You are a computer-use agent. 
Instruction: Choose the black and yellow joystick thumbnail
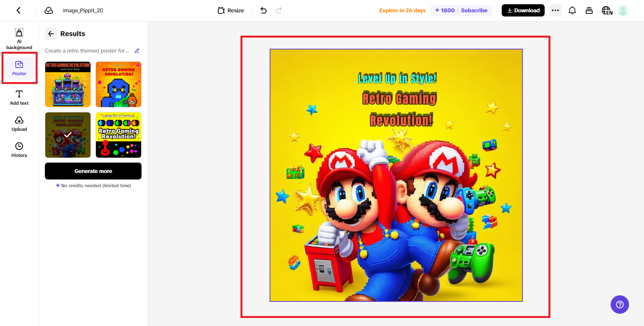[x=119, y=135]
